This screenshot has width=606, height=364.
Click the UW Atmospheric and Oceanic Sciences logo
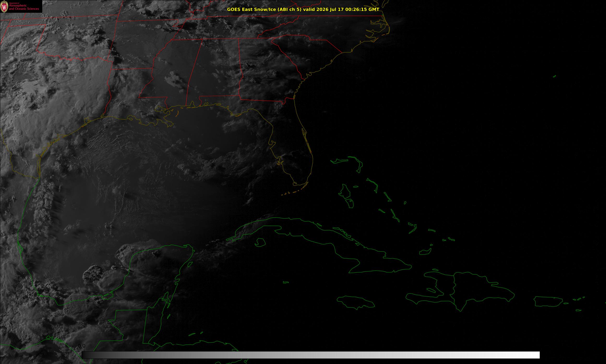[x=21, y=7]
